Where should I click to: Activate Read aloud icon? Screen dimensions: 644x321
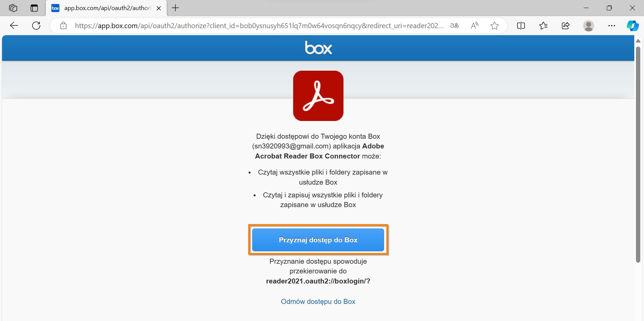474,25
